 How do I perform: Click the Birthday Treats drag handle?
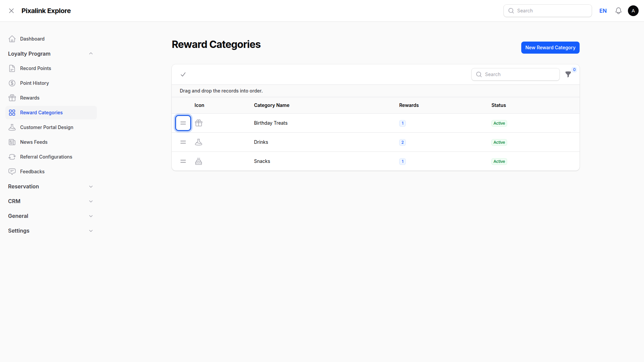tap(183, 123)
